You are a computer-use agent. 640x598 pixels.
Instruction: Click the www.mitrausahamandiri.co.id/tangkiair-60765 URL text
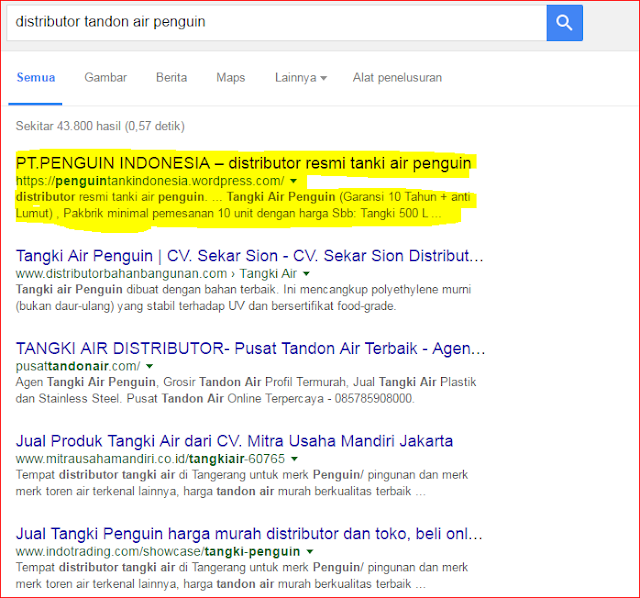pos(150,459)
